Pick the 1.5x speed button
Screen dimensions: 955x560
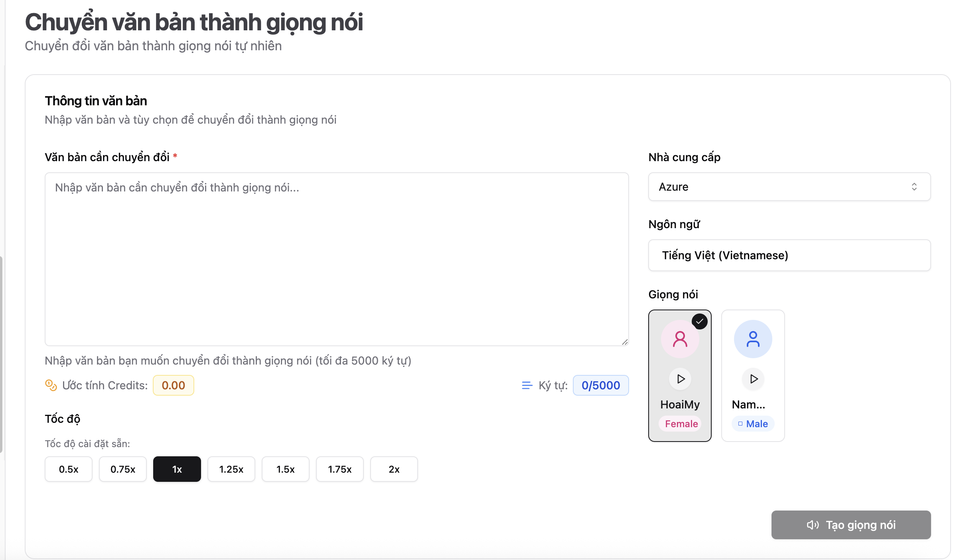286,469
